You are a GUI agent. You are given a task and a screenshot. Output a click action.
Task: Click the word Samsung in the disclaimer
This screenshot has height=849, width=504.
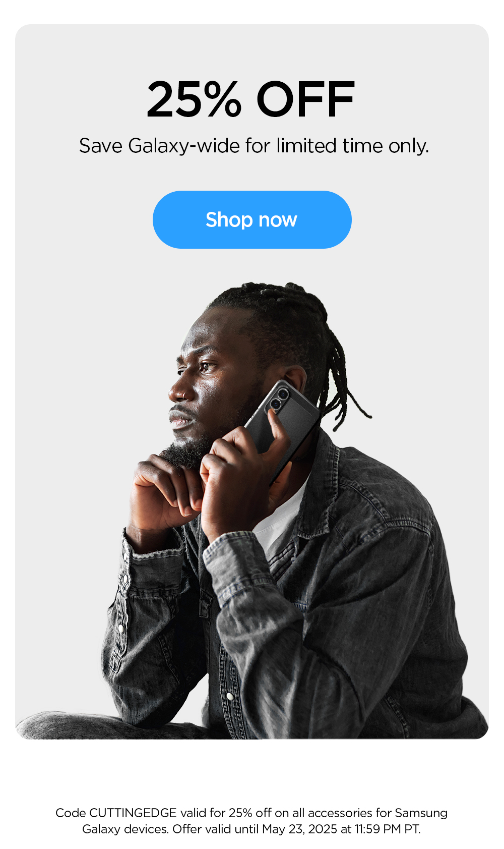421,813
